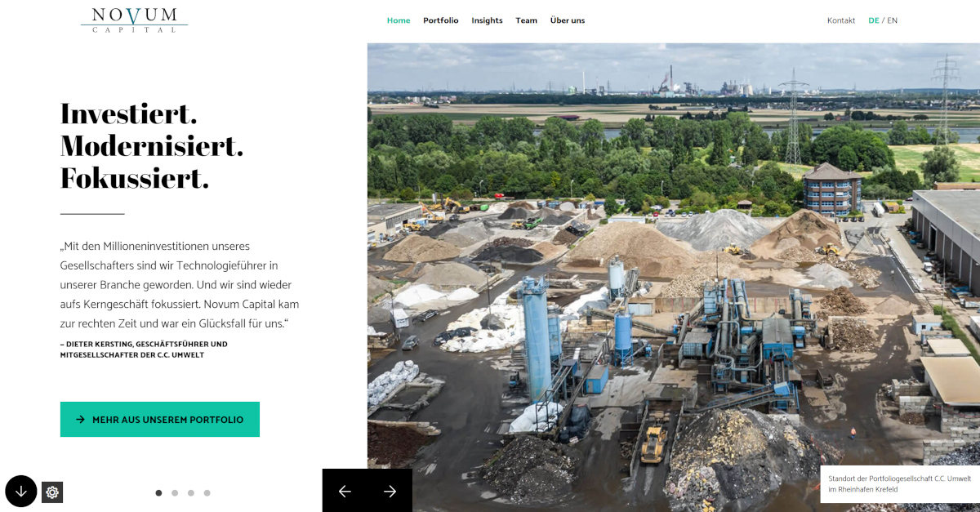Switch language to DE
Image resolution: width=980 pixels, height=512 pixels.
[x=874, y=20]
